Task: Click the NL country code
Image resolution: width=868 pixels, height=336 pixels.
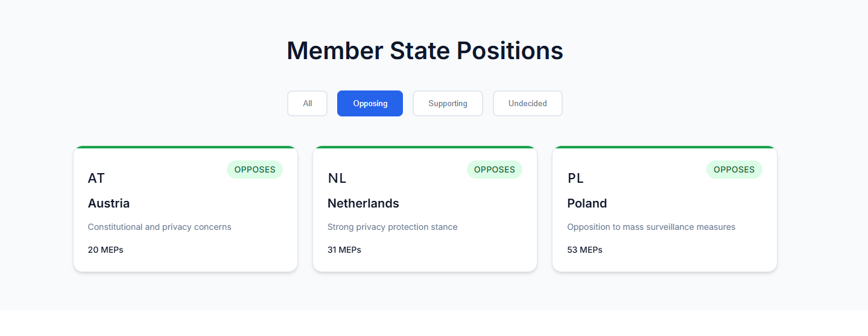Action: pyautogui.click(x=337, y=178)
